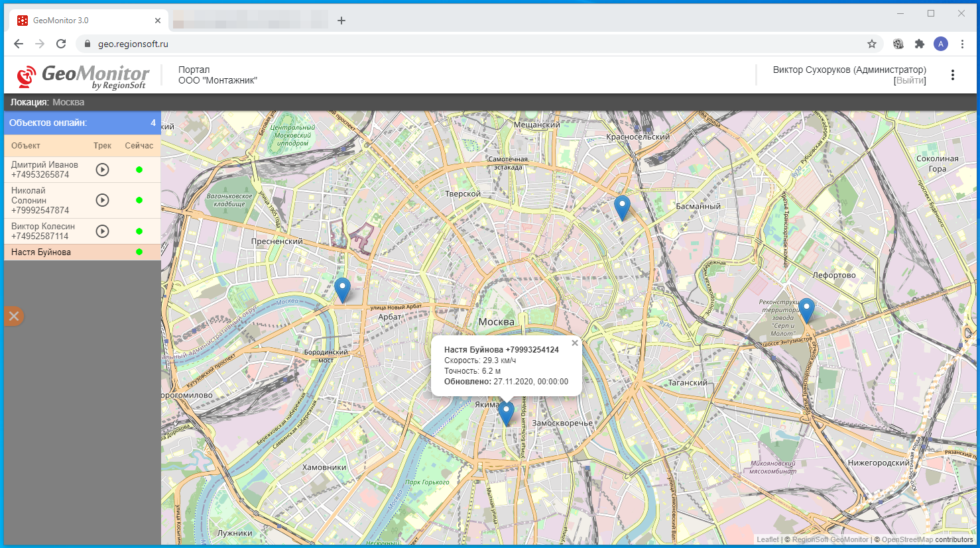Click the address bar URL field
This screenshot has height=548, width=980.
click(x=464, y=44)
